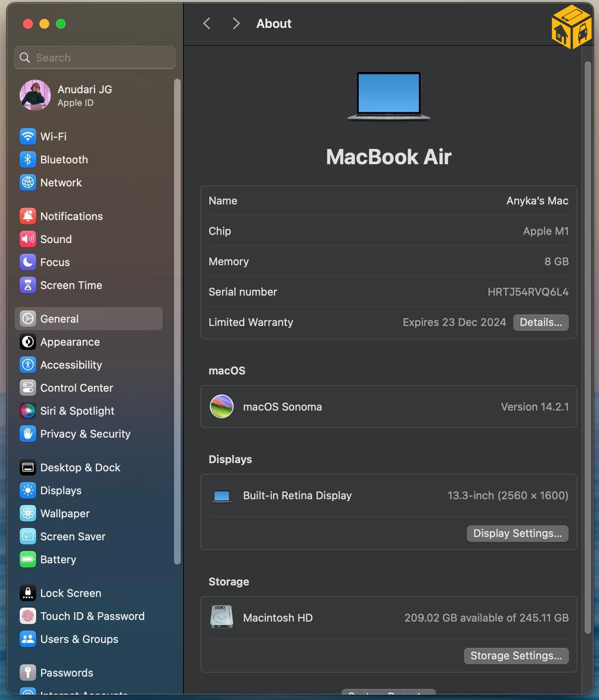
Task: Click the sidebar vertical scrollbar
Action: pos(177,321)
